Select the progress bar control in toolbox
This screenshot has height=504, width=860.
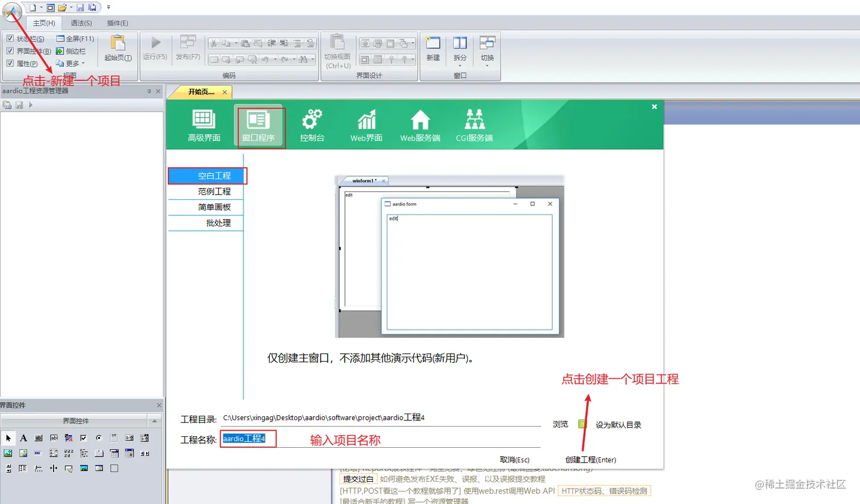(x=38, y=453)
